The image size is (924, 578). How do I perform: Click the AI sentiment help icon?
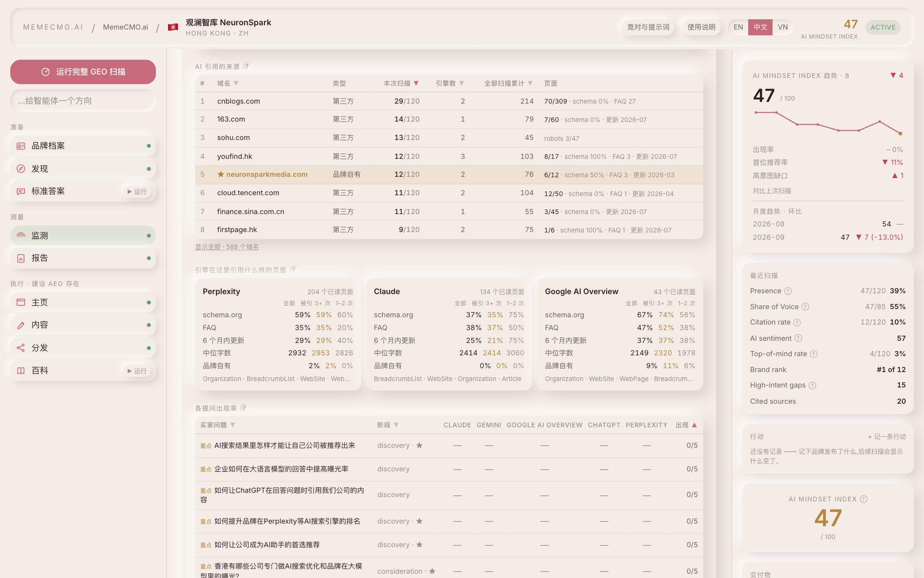pyautogui.click(x=798, y=338)
